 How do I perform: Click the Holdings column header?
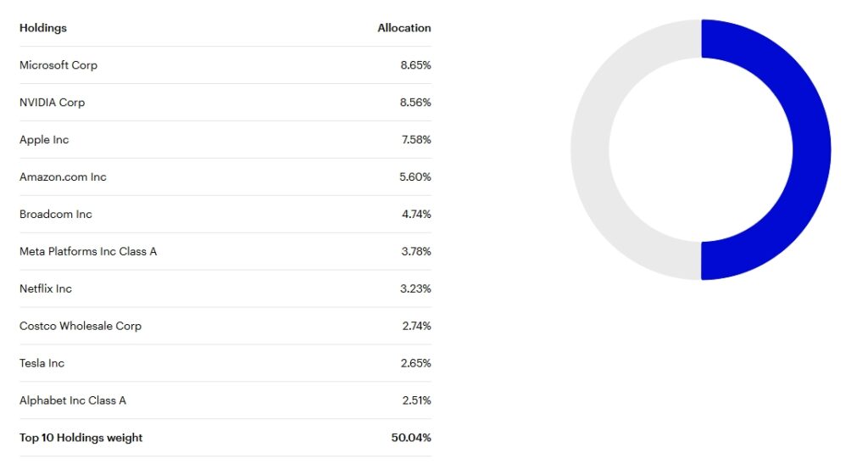(x=43, y=28)
